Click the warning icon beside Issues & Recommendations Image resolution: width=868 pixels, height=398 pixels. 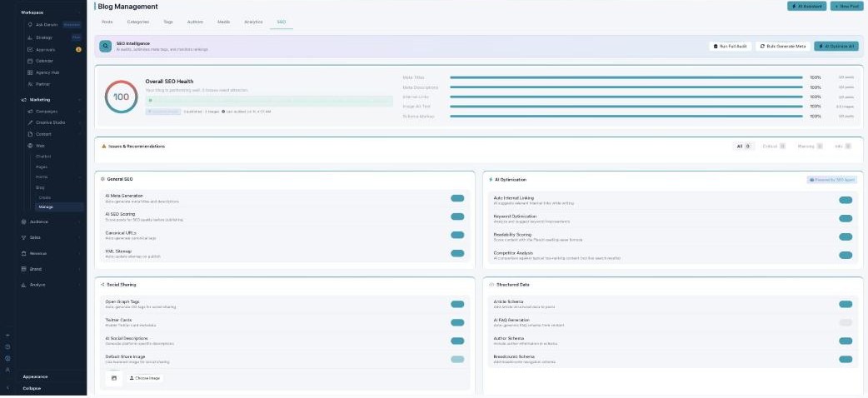[103, 147]
